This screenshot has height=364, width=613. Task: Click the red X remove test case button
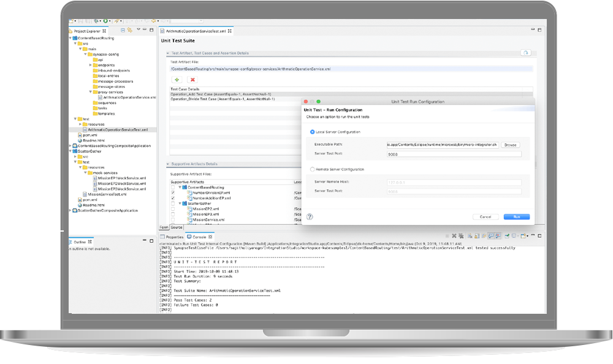(x=192, y=80)
